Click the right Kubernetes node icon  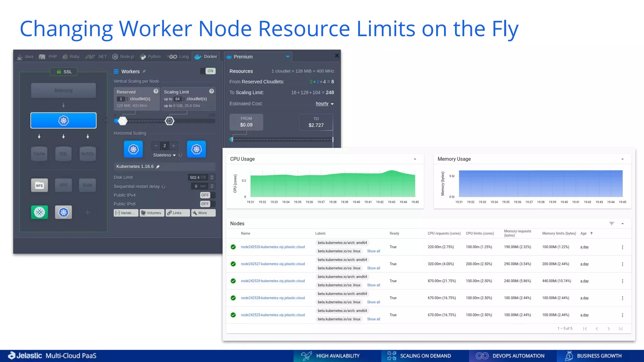coord(197,149)
